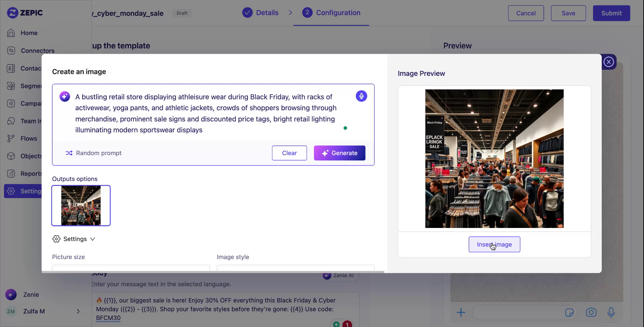Viewport: 644px width, 327px height.
Task: Click Generate to create a new image
Action: click(x=339, y=153)
